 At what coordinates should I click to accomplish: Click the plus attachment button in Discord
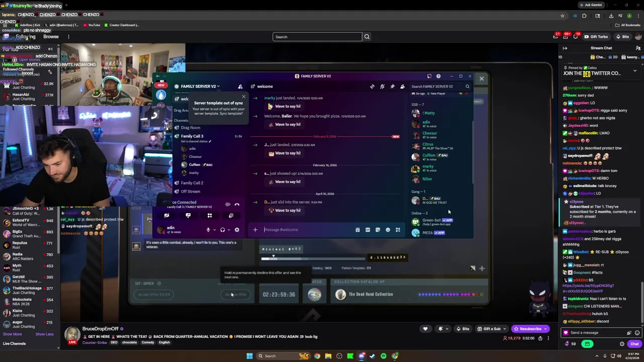click(255, 230)
